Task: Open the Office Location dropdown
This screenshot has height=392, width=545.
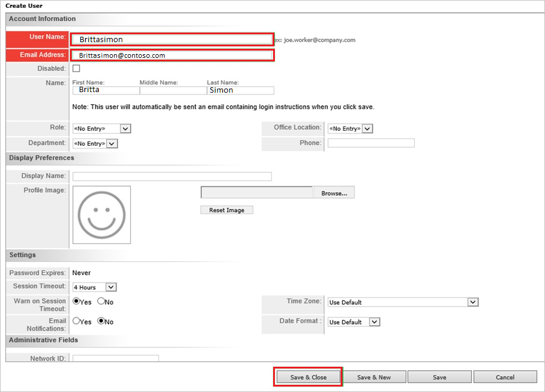Action: point(350,129)
